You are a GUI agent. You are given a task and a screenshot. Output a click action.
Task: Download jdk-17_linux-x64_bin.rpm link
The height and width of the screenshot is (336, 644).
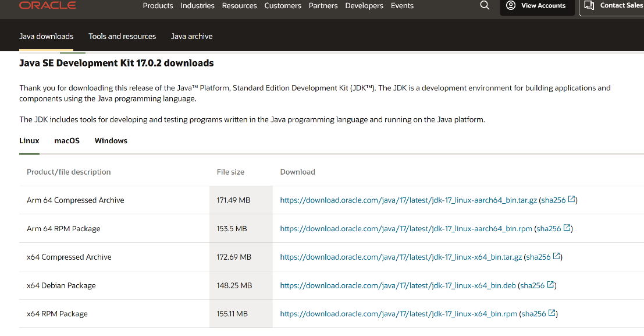[x=399, y=314]
